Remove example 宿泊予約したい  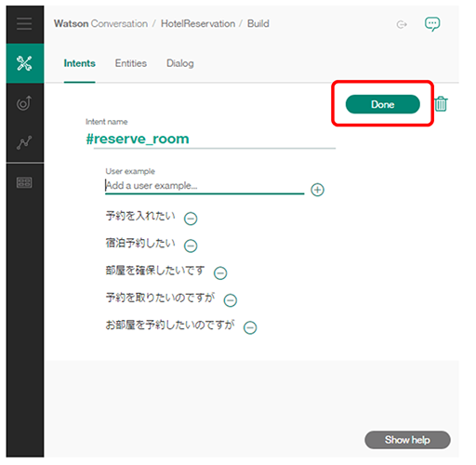[x=191, y=246]
